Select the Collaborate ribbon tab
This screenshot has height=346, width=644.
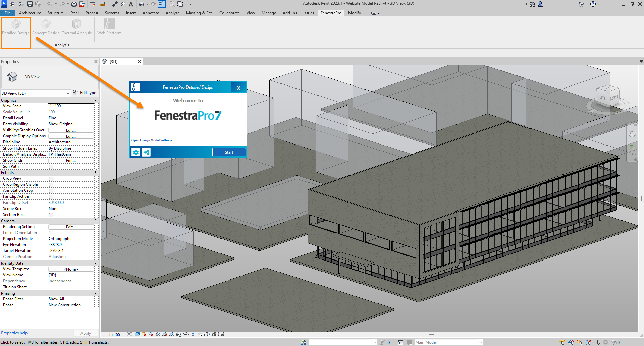(229, 13)
